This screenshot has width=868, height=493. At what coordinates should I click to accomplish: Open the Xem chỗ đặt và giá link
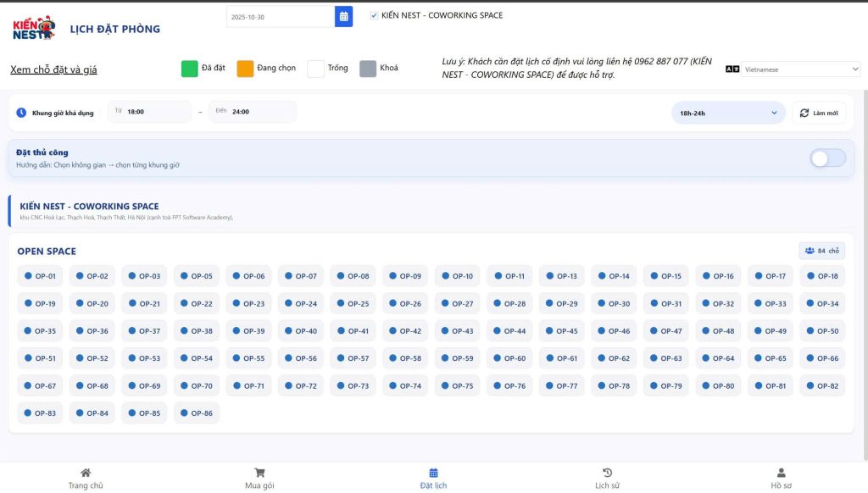(53, 69)
